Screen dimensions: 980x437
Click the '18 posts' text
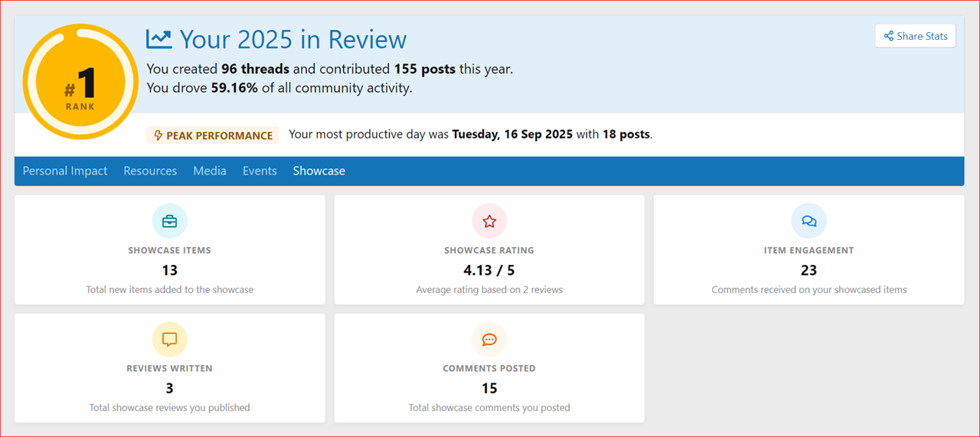click(x=626, y=134)
